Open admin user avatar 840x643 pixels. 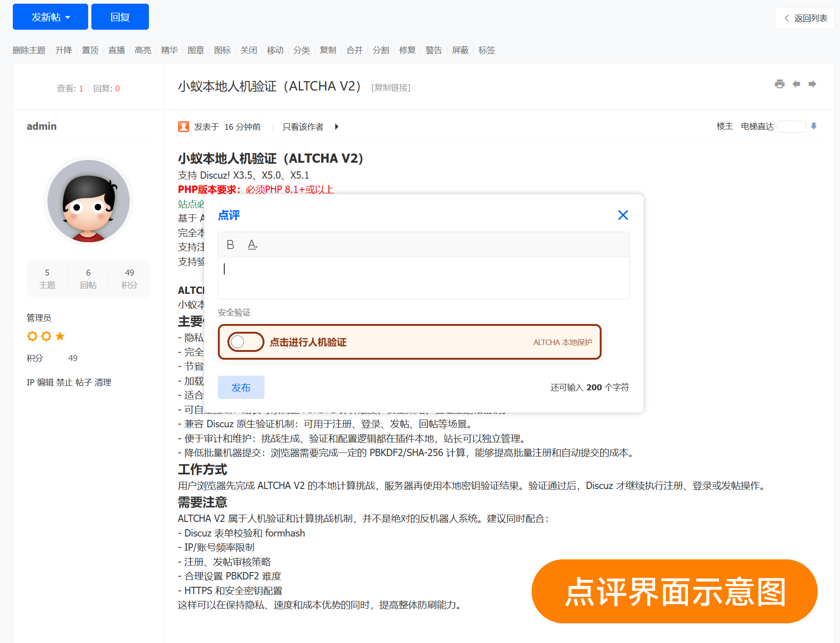click(x=89, y=201)
